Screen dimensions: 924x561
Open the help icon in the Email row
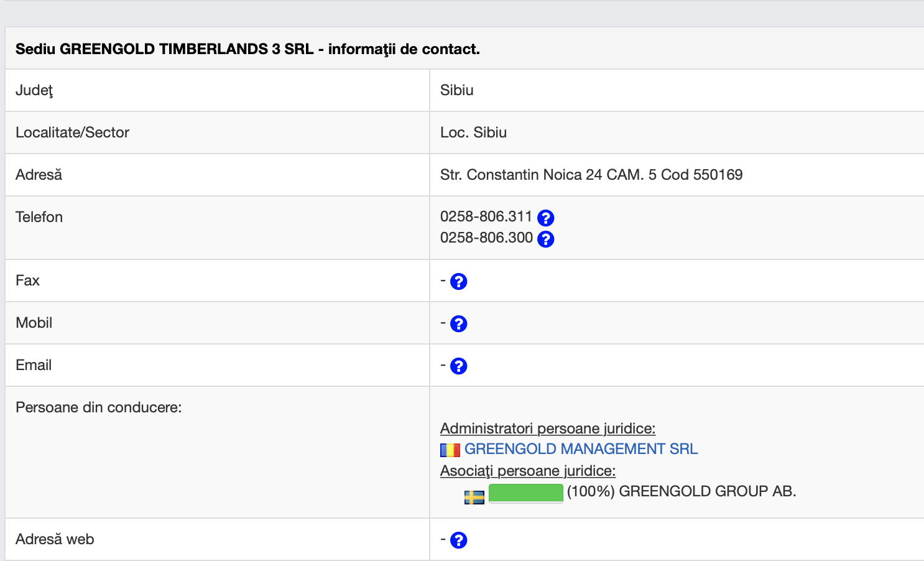(458, 366)
